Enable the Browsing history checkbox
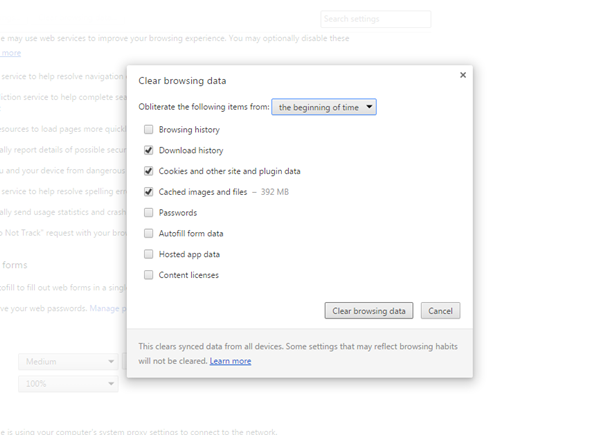 [x=149, y=130]
